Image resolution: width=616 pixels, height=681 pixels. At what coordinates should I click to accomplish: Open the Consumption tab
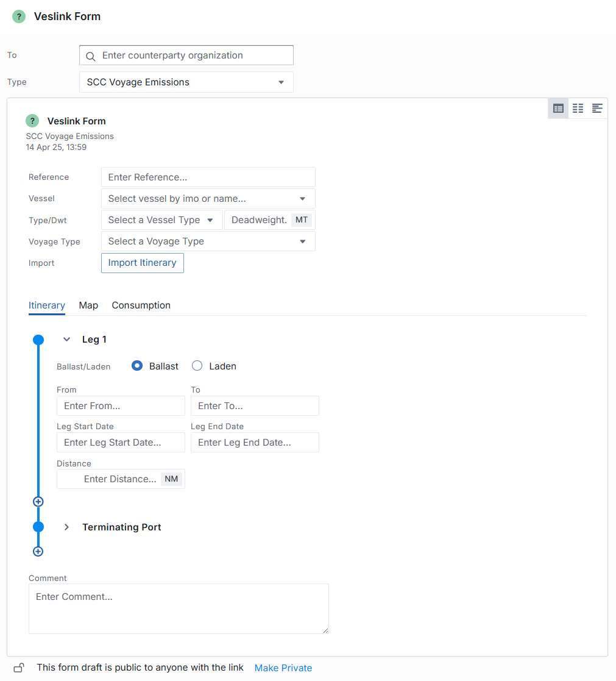[141, 305]
